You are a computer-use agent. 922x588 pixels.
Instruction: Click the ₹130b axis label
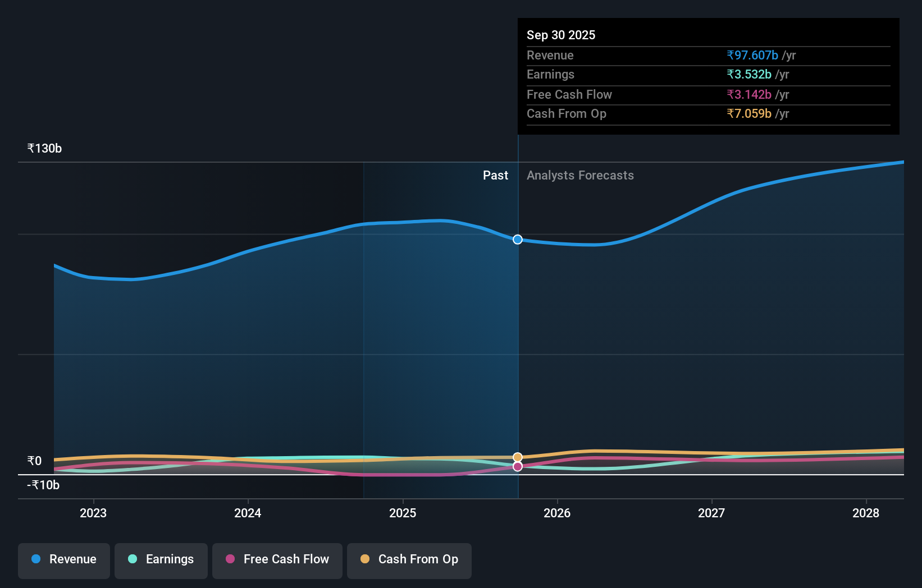tap(44, 148)
